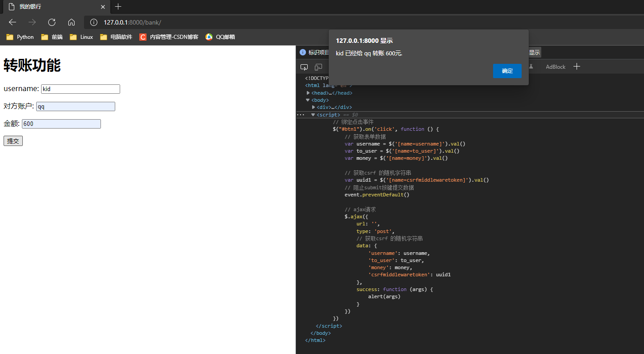Click the username input field
This screenshot has height=354, width=644.
[x=80, y=89]
